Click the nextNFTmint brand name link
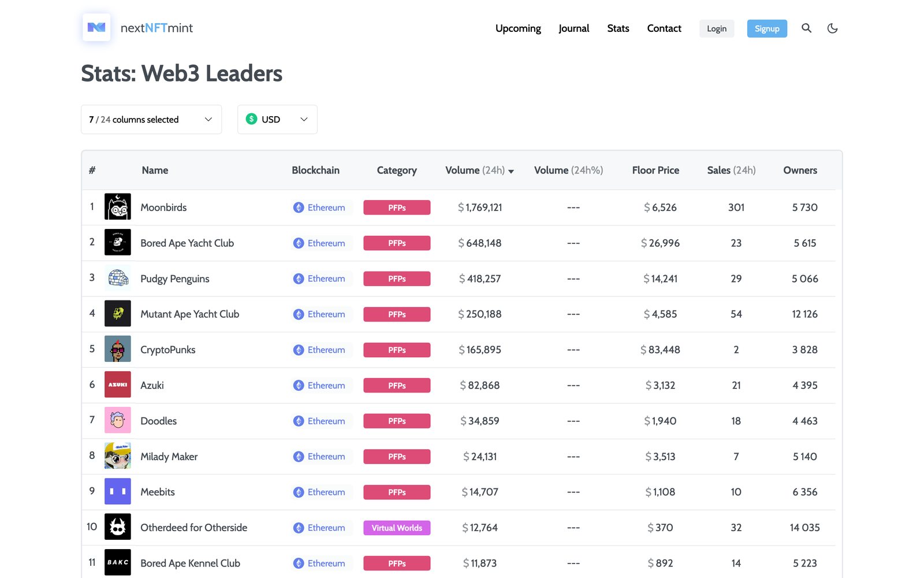 coord(157,28)
